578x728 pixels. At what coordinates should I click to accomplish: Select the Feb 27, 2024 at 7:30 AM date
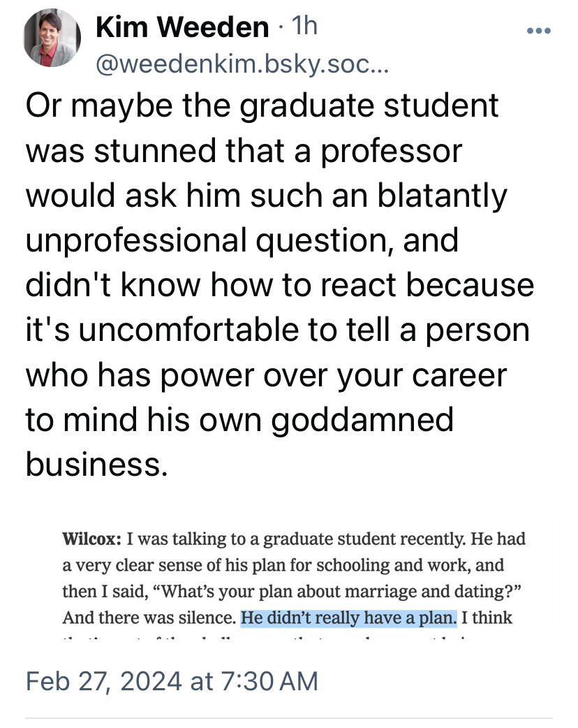point(172,681)
